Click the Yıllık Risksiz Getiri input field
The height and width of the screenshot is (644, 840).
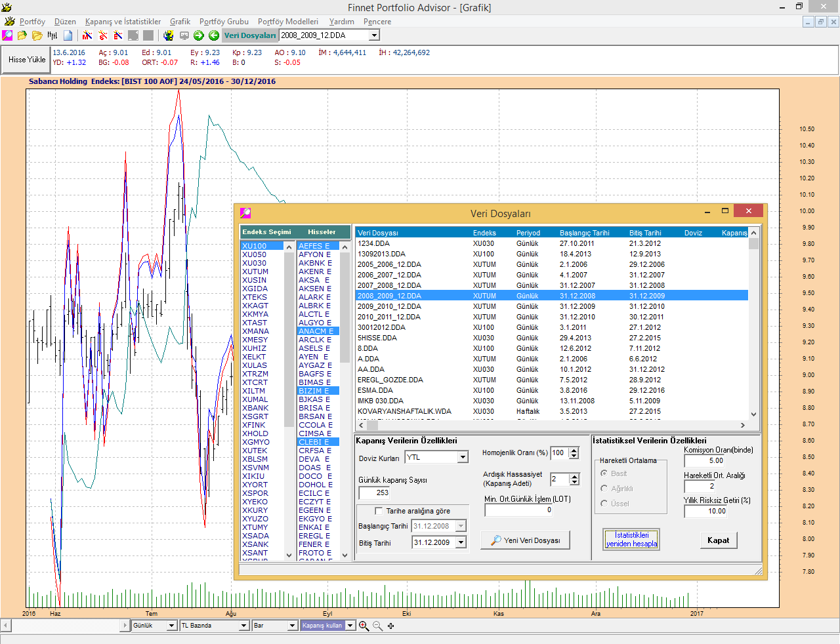pyautogui.click(x=705, y=512)
